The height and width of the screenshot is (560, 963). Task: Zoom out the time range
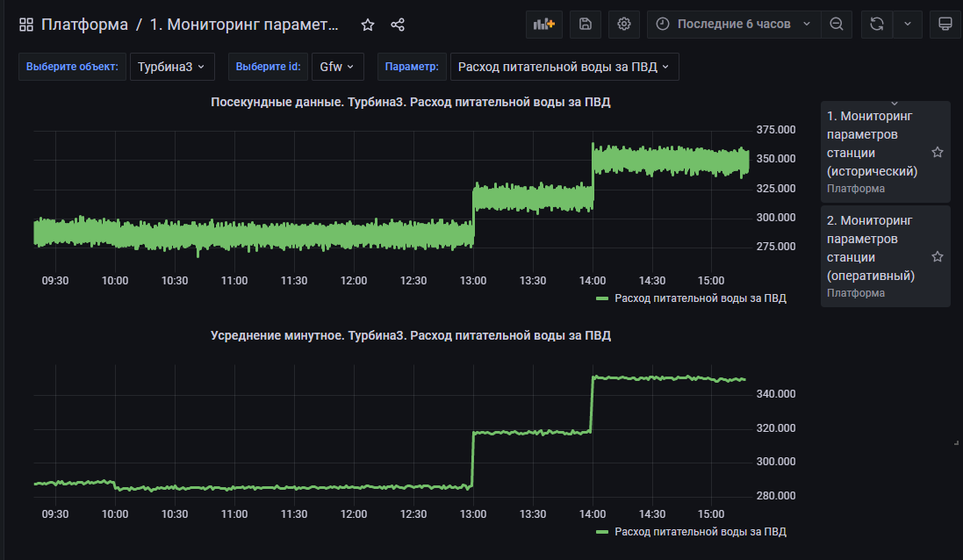click(837, 25)
